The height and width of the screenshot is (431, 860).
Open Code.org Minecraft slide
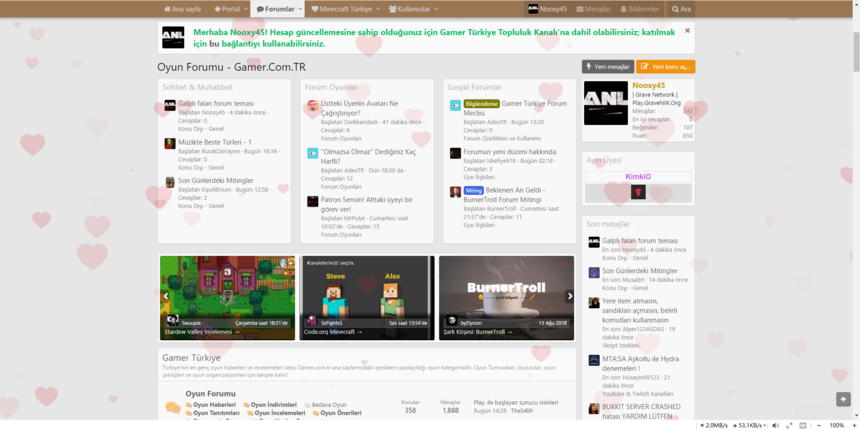tap(367, 298)
